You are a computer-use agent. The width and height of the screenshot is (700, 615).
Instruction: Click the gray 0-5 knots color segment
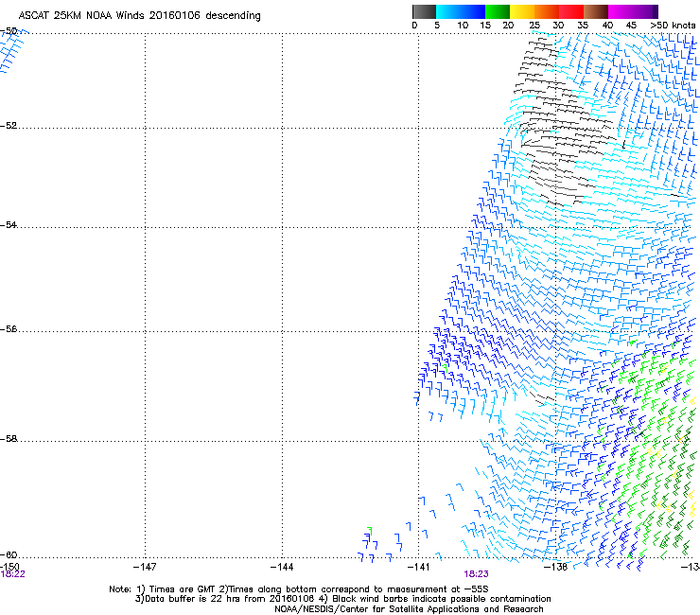click(x=424, y=11)
